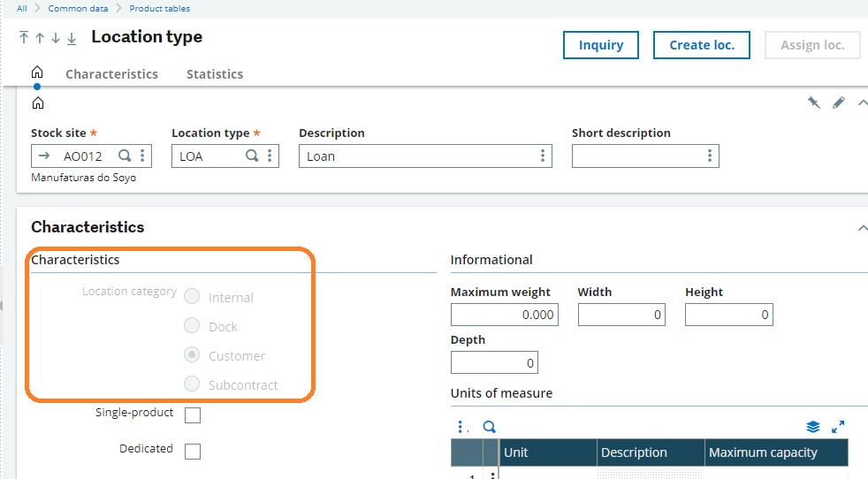Tick the Dedicated checkbox

point(193,452)
